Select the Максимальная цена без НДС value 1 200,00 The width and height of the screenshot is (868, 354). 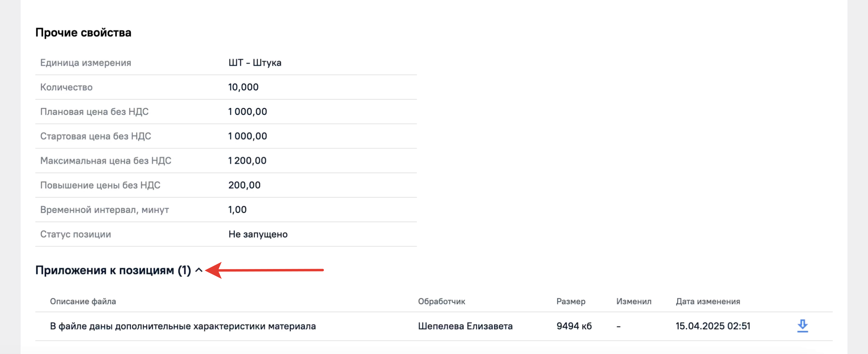click(247, 161)
